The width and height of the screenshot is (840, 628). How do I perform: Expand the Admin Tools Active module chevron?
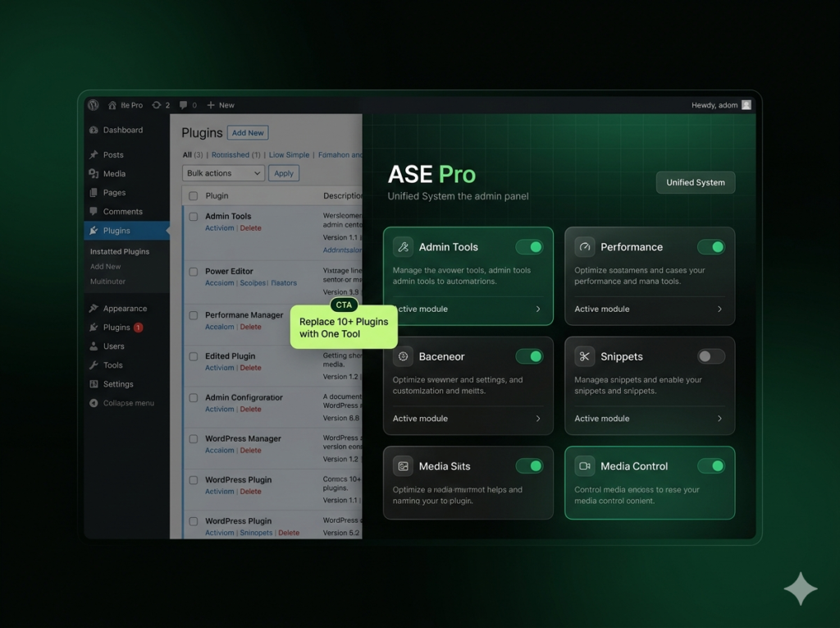(538, 309)
